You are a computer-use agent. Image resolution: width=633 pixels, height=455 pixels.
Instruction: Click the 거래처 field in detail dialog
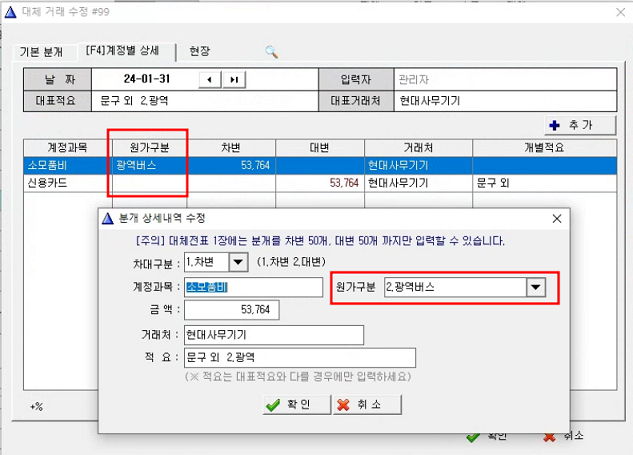point(274,335)
